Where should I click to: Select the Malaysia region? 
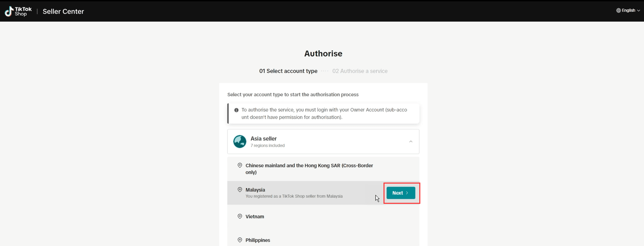305,193
